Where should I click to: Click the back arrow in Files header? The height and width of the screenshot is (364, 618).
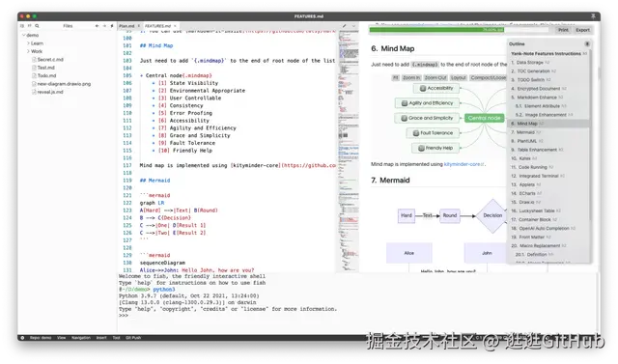97,26
